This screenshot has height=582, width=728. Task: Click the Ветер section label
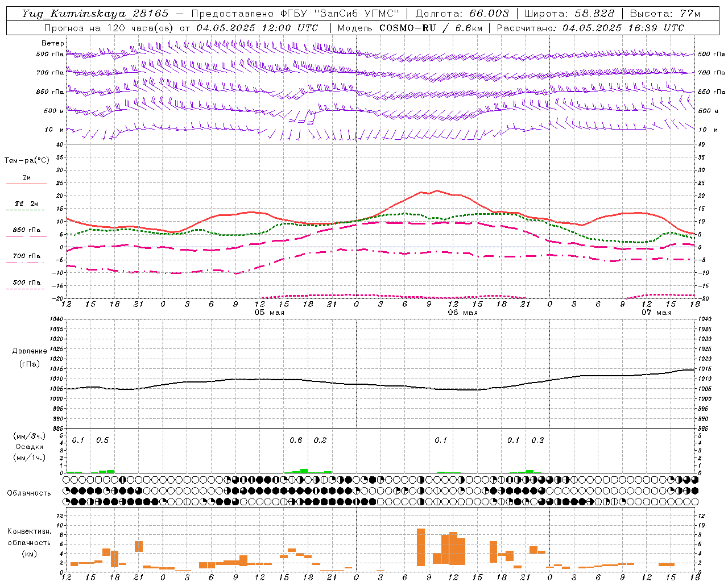pos(53,43)
